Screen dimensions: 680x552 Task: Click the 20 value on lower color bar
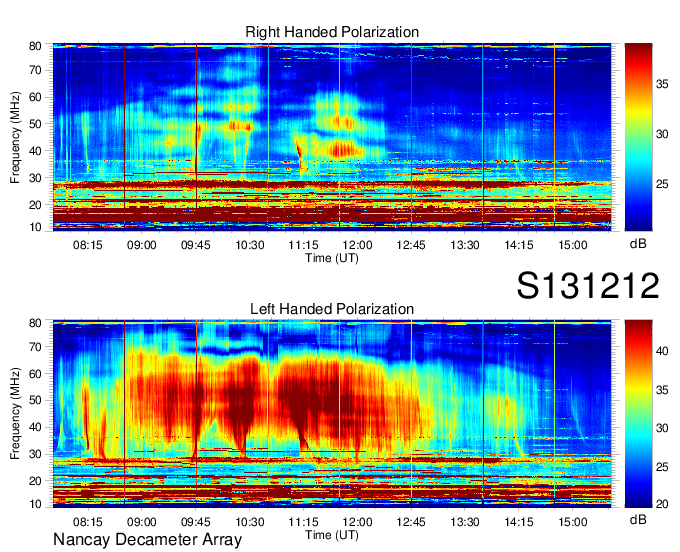pos(662,504)
